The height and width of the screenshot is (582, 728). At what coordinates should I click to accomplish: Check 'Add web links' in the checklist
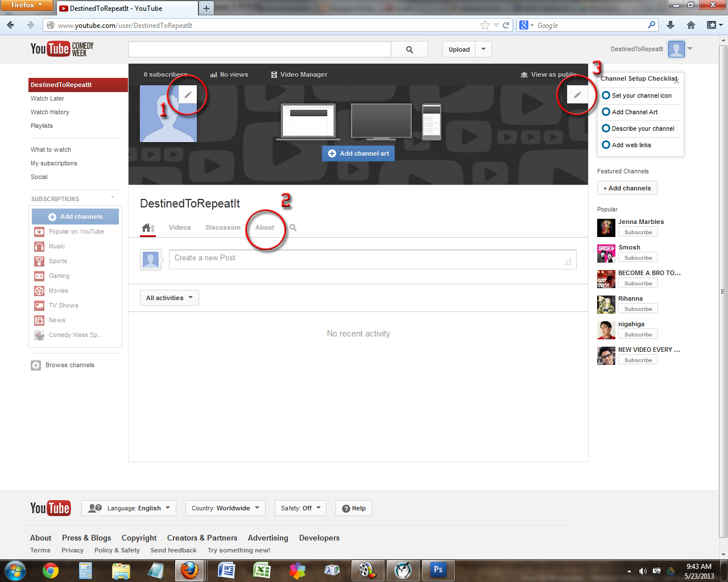(x=606, y=145)
